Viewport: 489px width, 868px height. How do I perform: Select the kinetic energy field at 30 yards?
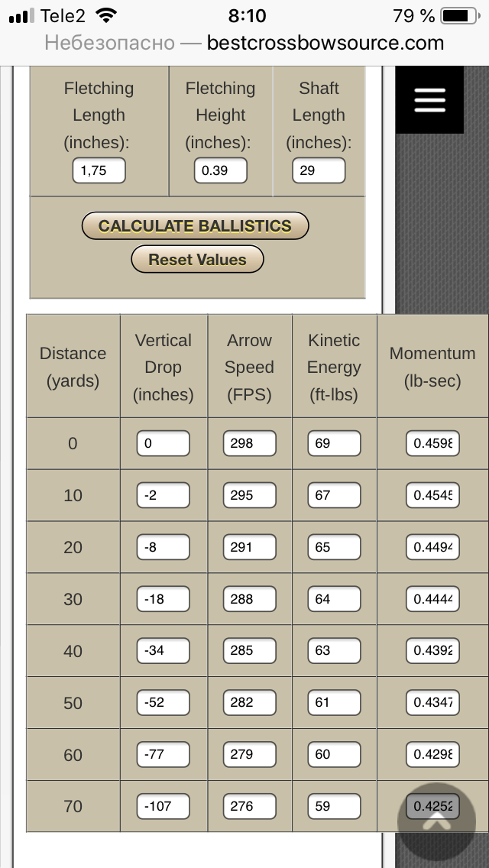click(x=335, y=599)
